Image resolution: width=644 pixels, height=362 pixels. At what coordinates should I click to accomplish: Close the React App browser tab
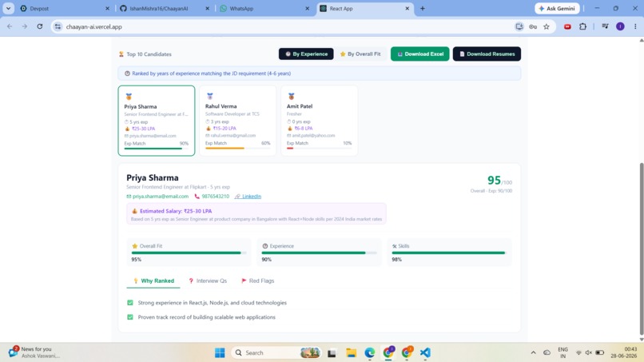pyautogui.click(x=407, y=8)
